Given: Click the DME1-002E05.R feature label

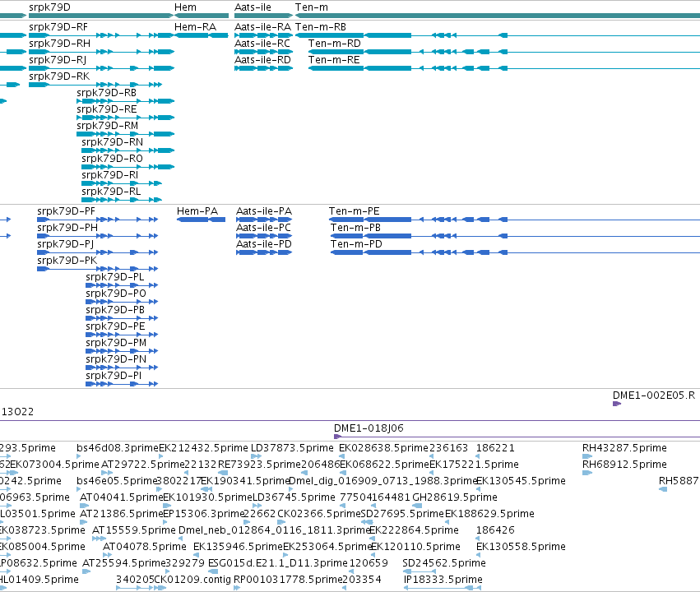Looking at the screenshot, I should [654, 395].
